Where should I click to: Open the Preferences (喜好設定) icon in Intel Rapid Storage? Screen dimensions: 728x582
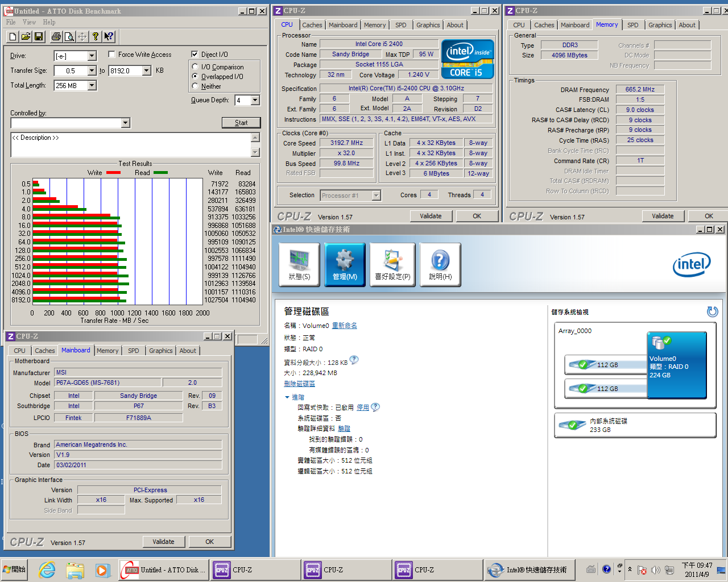[x=392, y=265]
